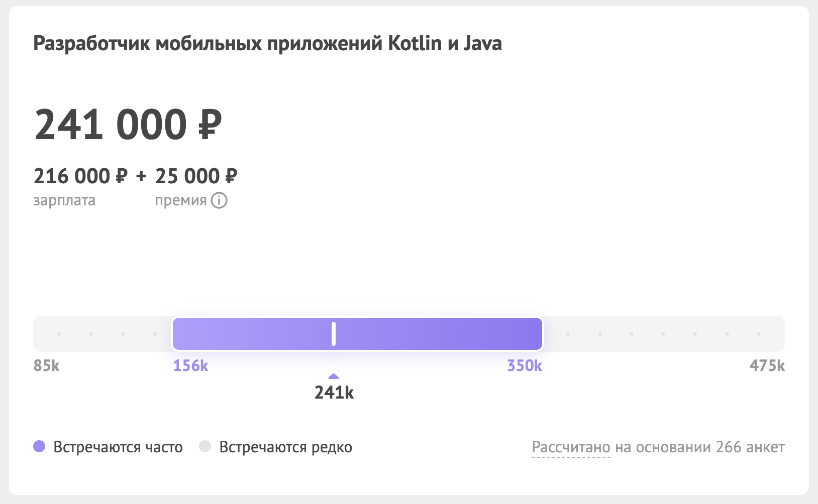818x504 pixels.
Task: Select the 350k upper bound label
Action: tap(524, 366)
